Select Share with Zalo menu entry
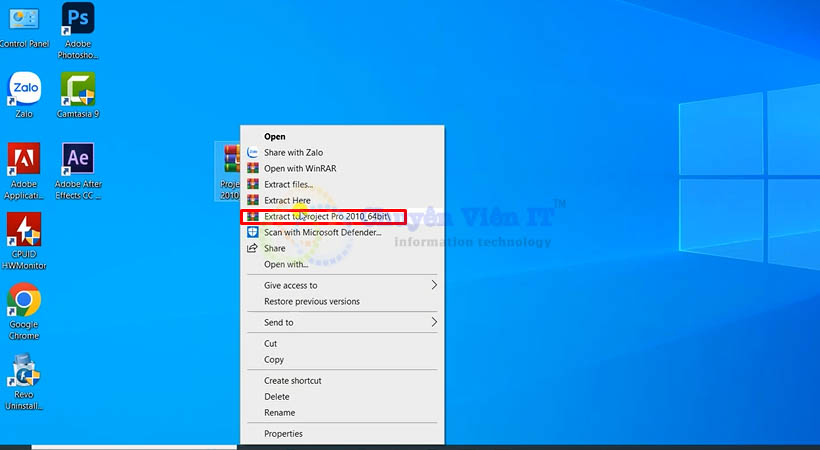 pyautogui.click(x=293, y=152)
